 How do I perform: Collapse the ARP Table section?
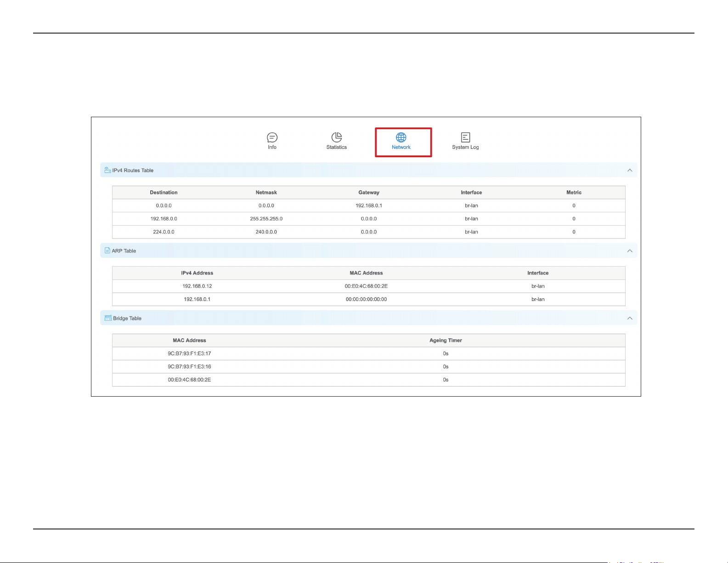coord(630,251)
